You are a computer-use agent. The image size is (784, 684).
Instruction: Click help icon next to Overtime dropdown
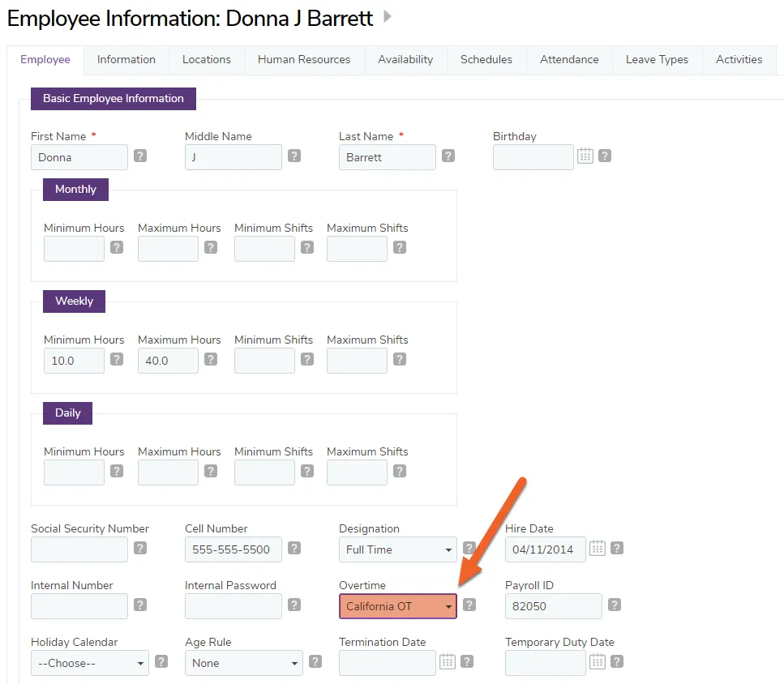(x=469, y=605)
